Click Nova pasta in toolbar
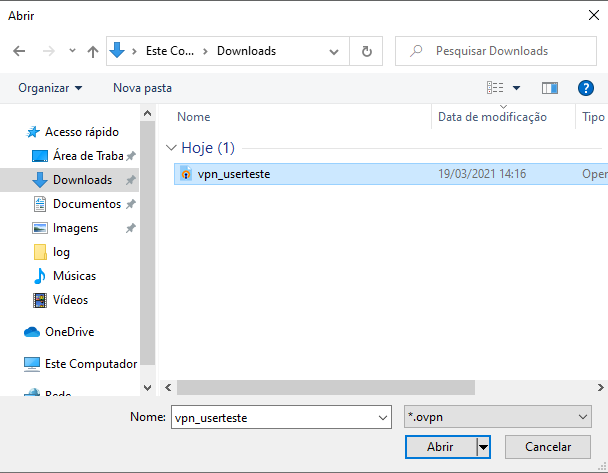 tap(142, 88)
